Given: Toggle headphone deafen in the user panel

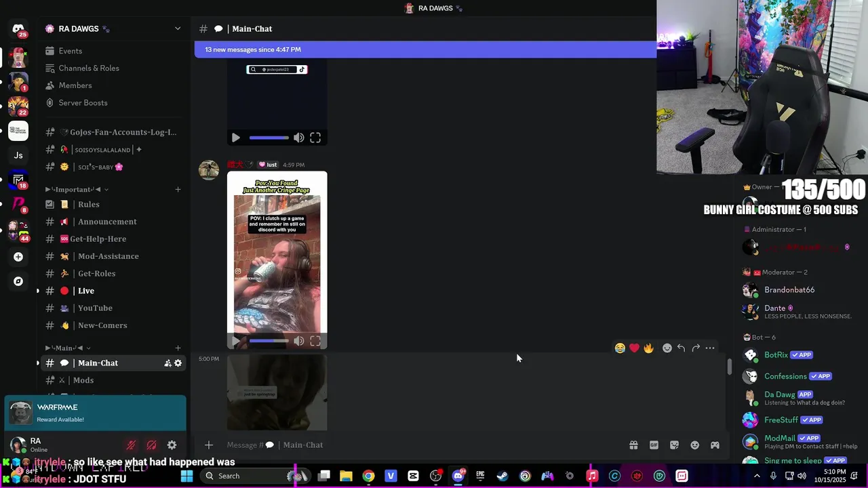Looking at the screenshot, I should [152, 445].
